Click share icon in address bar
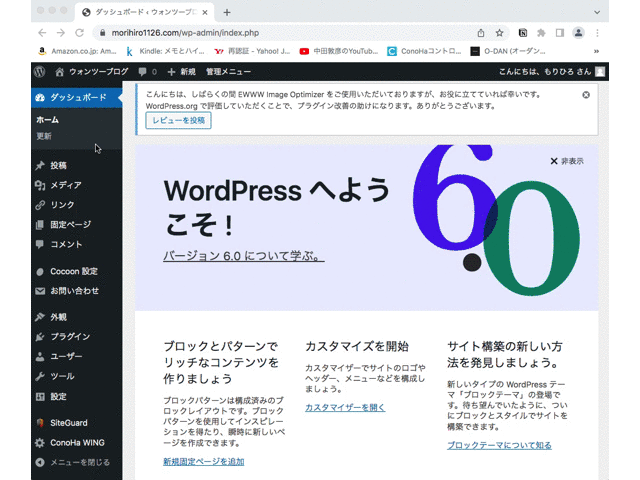This screenshot has height=480, width=640. point(481,33)
